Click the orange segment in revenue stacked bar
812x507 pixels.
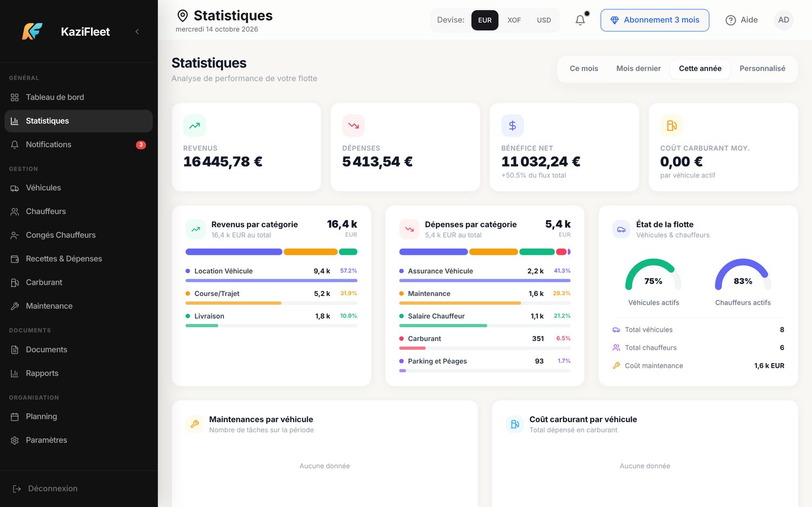coord(311,252)
